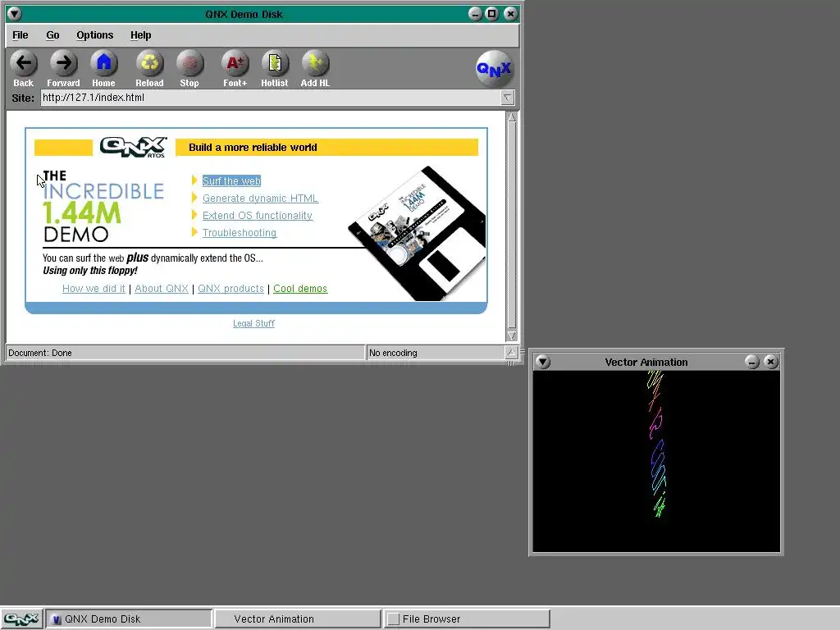Open the Troubleshooting link
This screenshot has height=630, width=840.
240,232
